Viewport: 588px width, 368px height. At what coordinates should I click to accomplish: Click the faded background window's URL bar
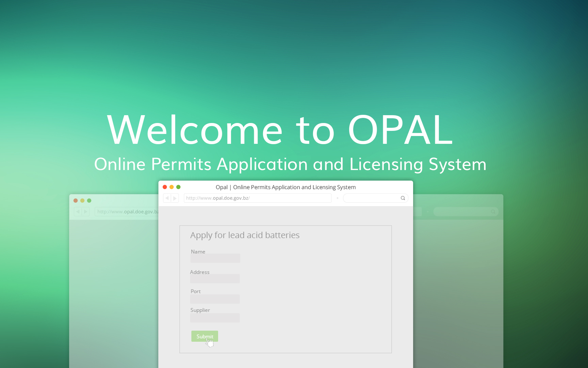point(127,212)
